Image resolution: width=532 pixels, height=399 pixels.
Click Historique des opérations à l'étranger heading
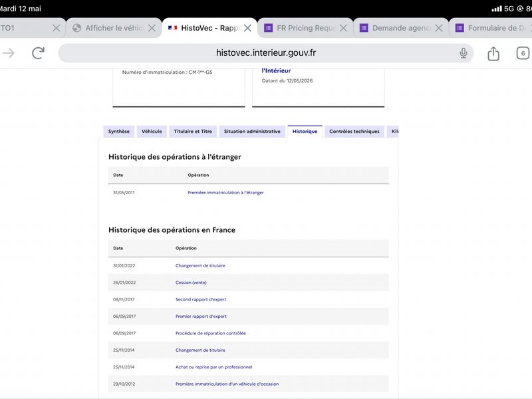175,157
